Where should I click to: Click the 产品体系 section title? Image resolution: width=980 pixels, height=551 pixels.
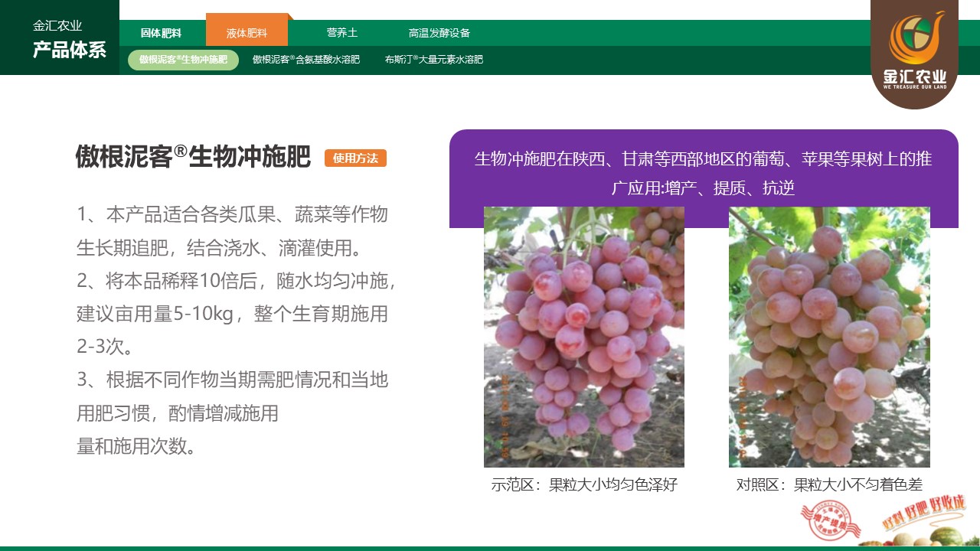click(70, 51)
